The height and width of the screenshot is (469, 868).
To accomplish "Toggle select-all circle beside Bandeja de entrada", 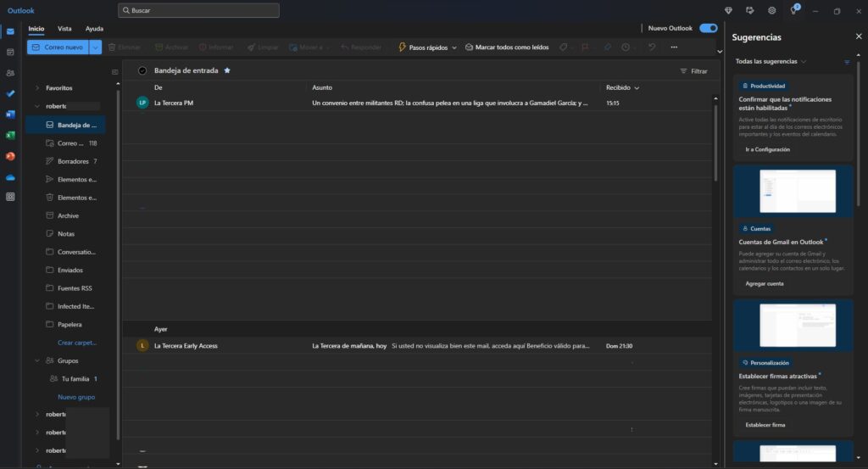I will (x=142, y=71).
